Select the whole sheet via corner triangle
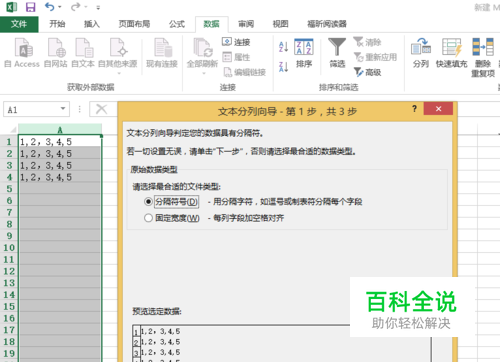The height and width of the screenshot is (362, 500). tap(13, 129)
